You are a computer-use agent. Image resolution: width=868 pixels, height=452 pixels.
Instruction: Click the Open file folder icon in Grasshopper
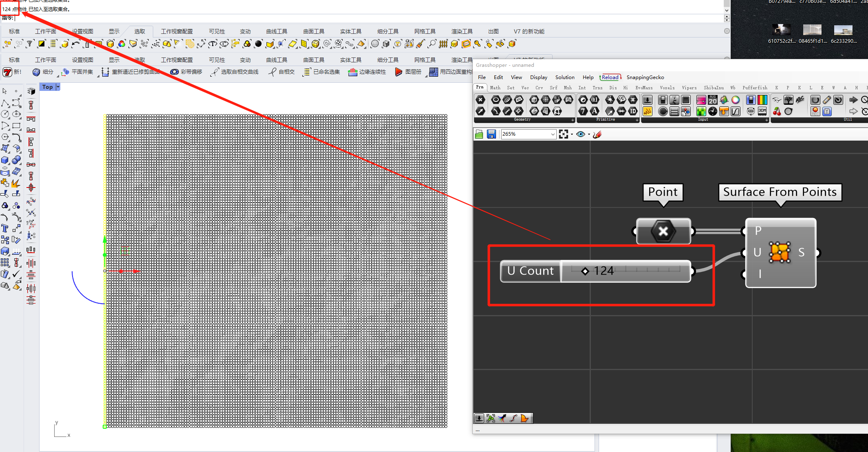point(479,134)
